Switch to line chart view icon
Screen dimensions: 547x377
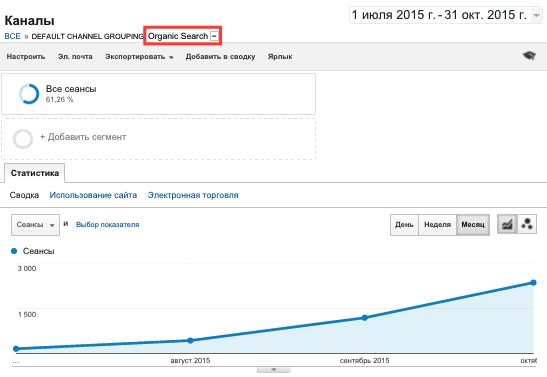(507, 224)
